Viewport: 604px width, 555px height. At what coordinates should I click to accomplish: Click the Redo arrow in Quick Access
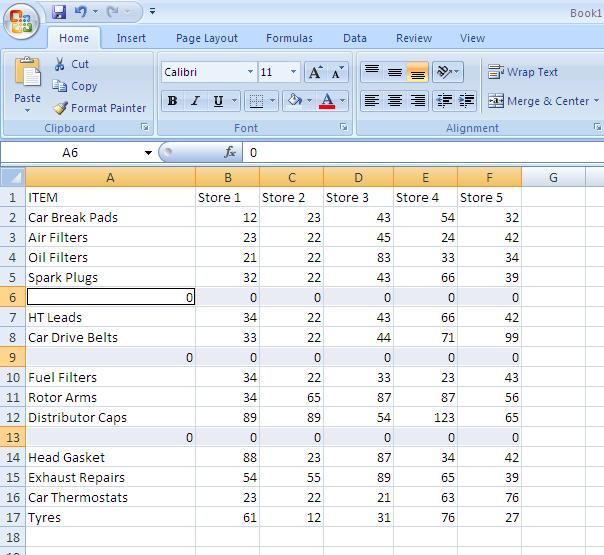coord(113,12)
